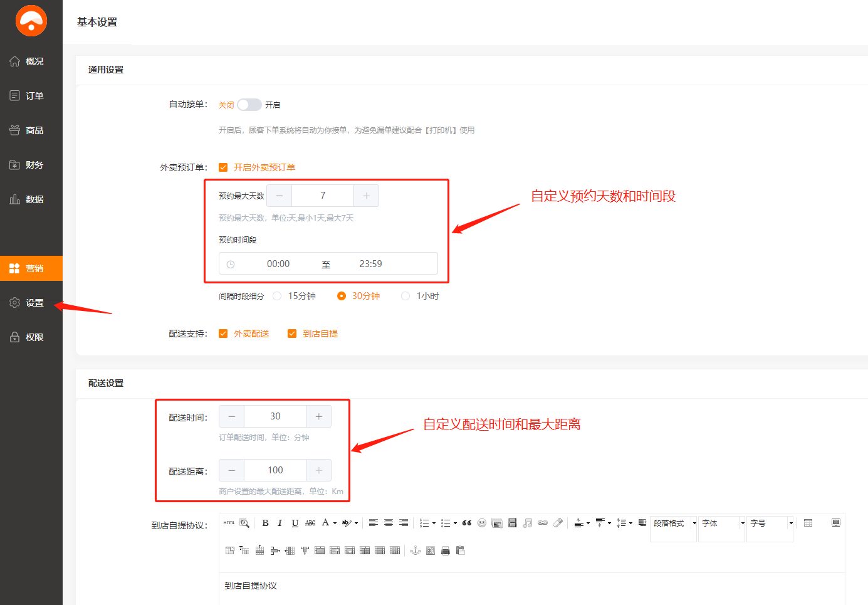Decrease the 预约最大天数 value
Image resolution: width=868 pixels, height=605 pixels.
click(x=280, y=196)
